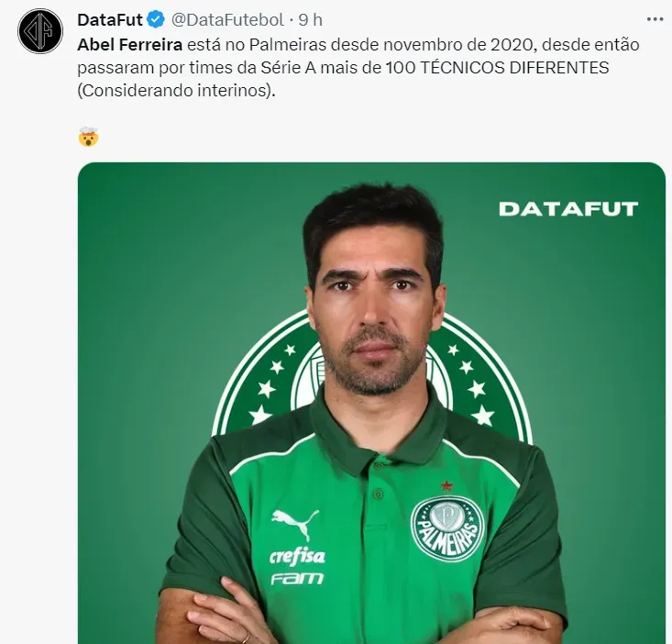Open the tweet via the 9 h timestamp
This screenshot has height=644, width=672.
(x=310, y=19)
